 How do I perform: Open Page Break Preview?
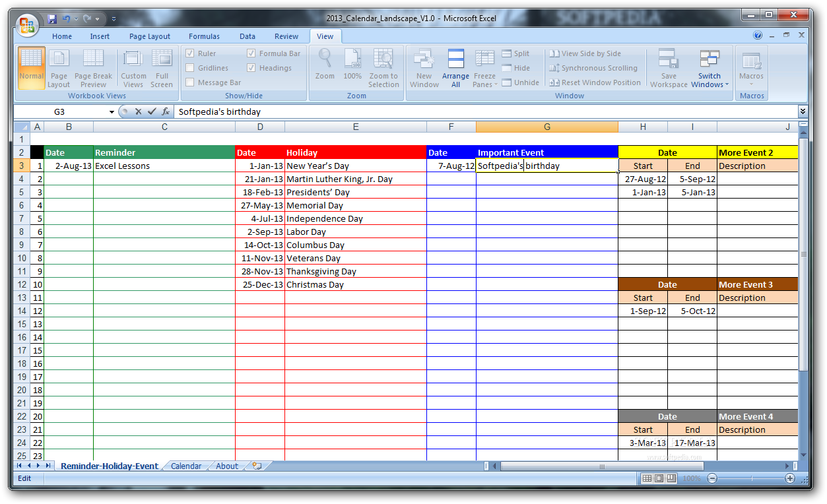click(93, 68)
